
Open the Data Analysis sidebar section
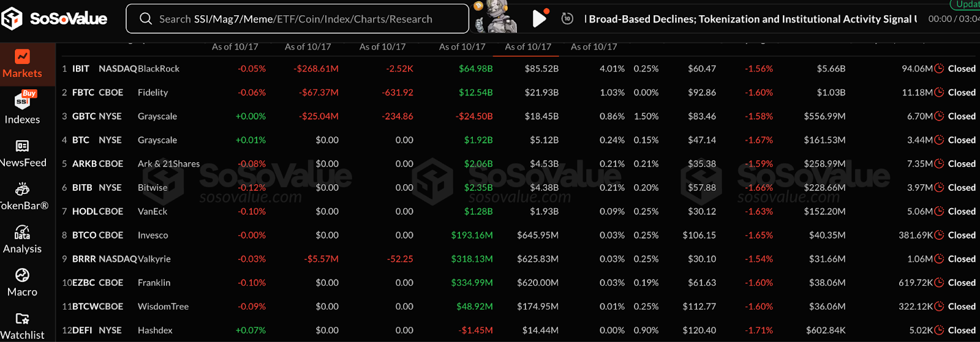(x=22, y=239)
